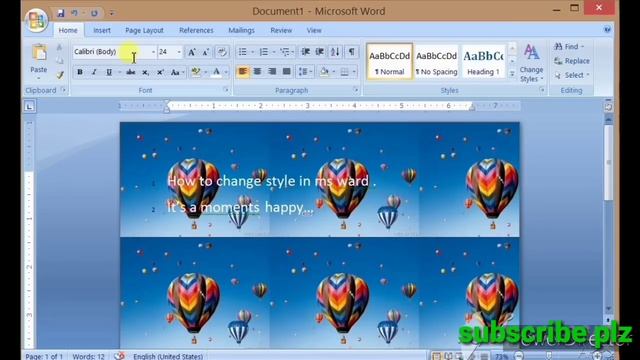Open the font size dropdown arrow
The image size is (640, 360).
pos(179,52)
